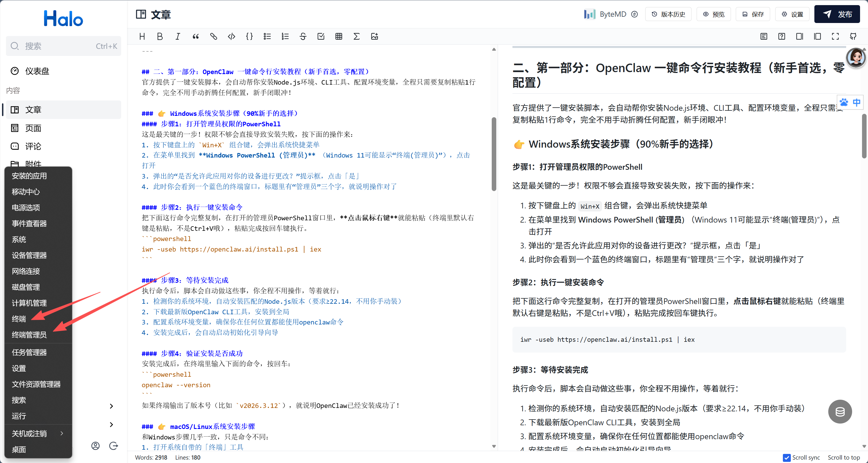
Task: Open 版本历史 version history
Action: point(668,14)
